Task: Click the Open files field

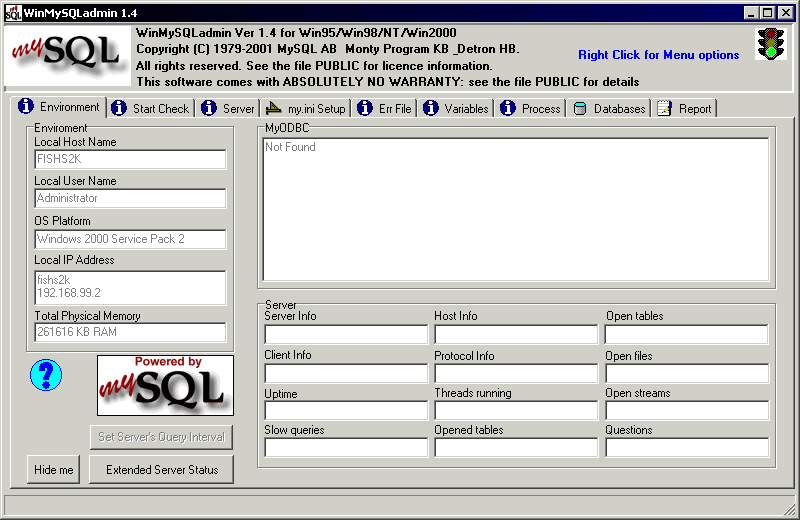Action: click(x=687, y=374)
